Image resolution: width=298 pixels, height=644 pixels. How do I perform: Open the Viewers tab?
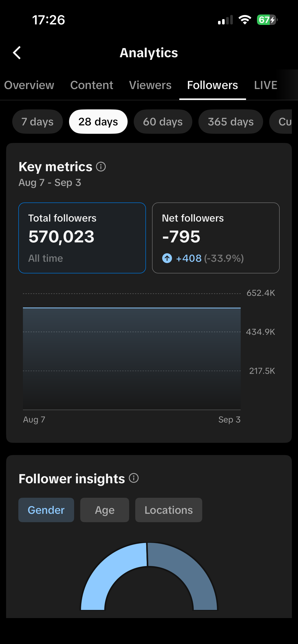point(150,85)
